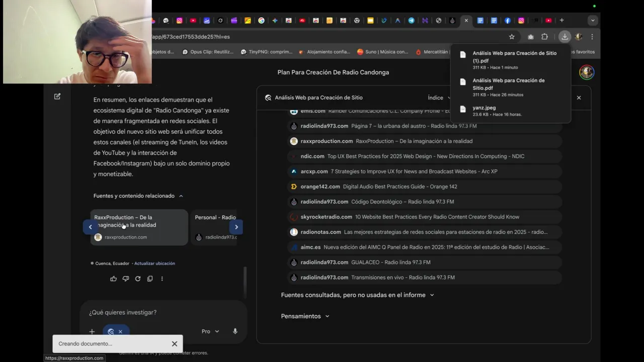This screenshot has width=644, height=362.
Task: Click the Chrome address bar URL
Action: click(191, 37)
